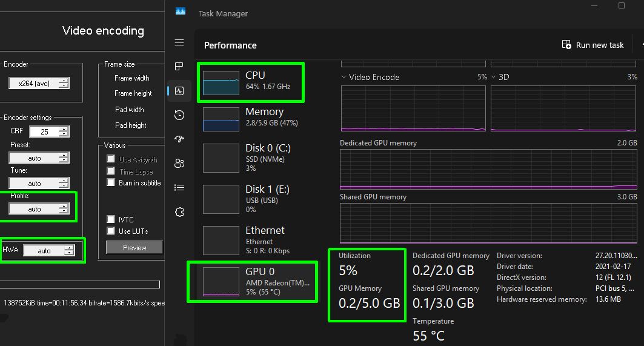Open the App history page icon
Viewport: 644px width, 346px height.
point(179,115)
